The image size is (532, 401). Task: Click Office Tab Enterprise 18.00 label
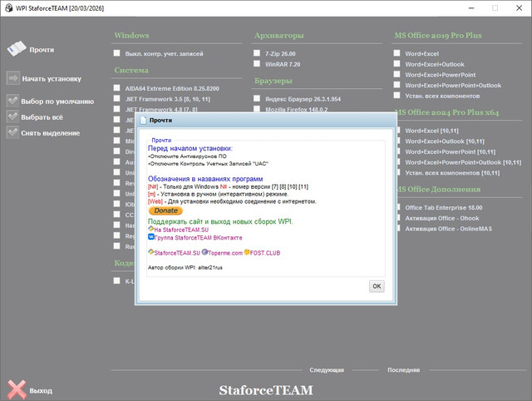[443, 207]
